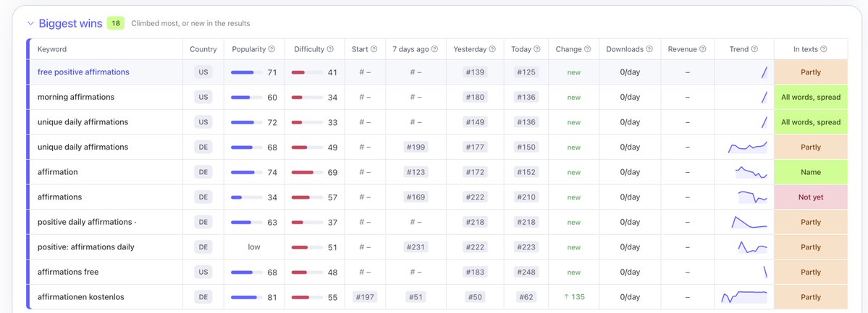This screenshot has width=868, height=313.
Task: Click the #139 Yesterday rank
Action: point(475,72)
